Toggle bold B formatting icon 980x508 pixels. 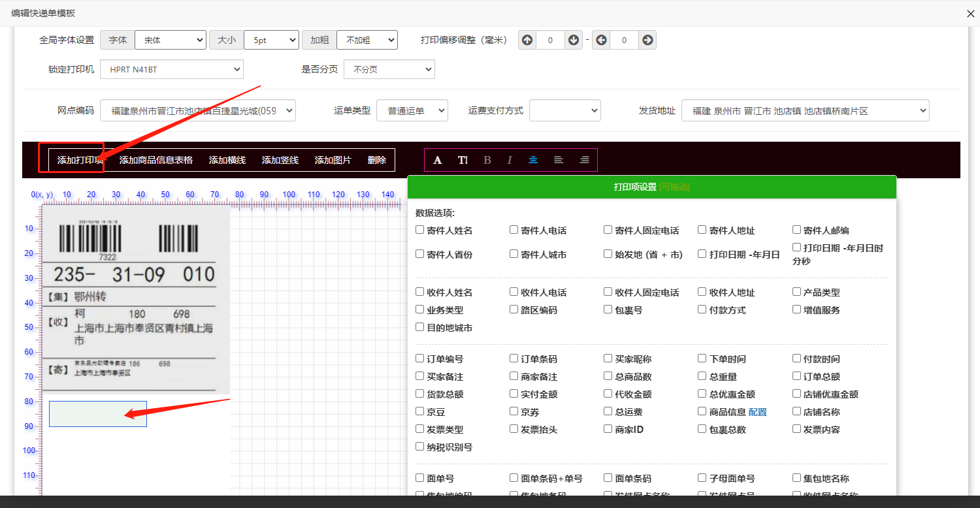pyautogui.click(x=487, y=160)
